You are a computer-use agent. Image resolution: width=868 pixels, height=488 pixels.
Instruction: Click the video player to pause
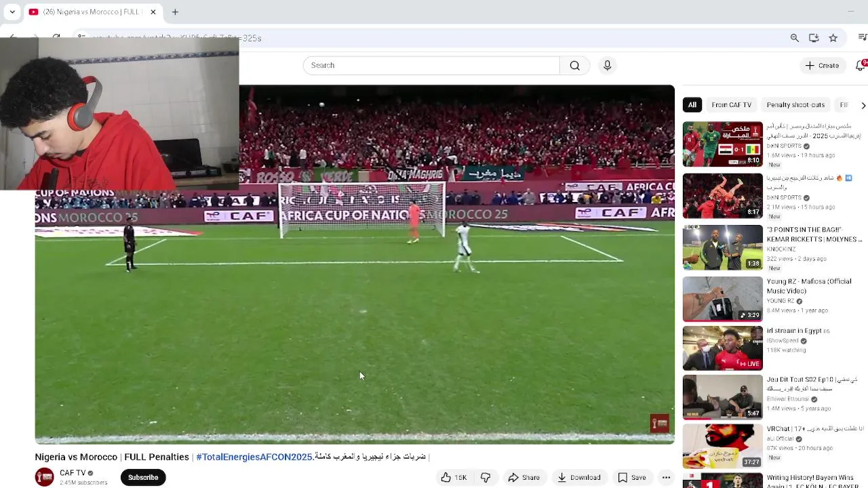[355, 264]
